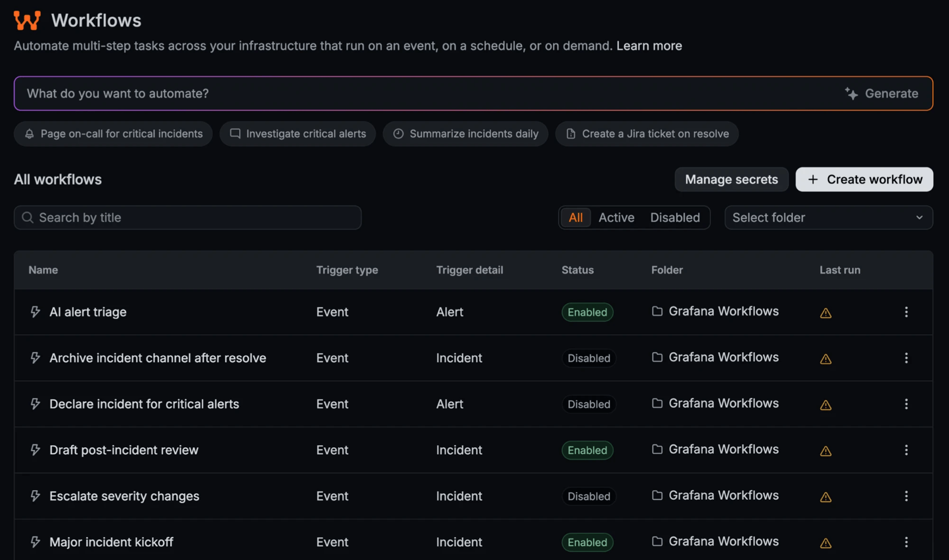Open the kebab menu for Declare incident row
The height and width of the screenshot is (560, 949).
pos(906,404)
